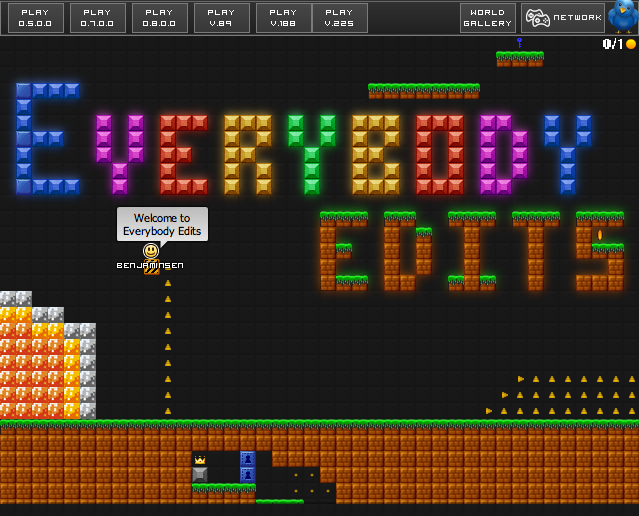Open the Play 0.5.0.0 version
Viewport: 639px width, 516px height.
coord(36,18)
